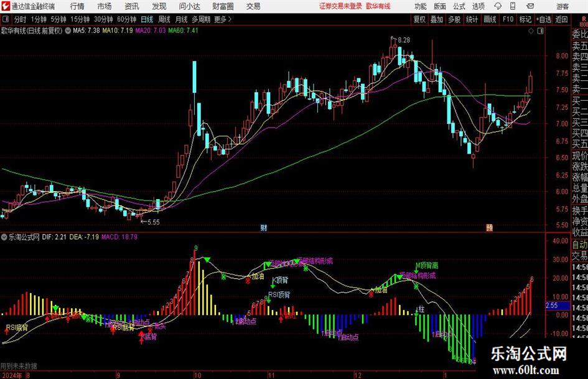The height and width of the screenshot is (379, 588).
Task: Open the mail envelope icon
Action: pyautogui.click(x=530, y=6)
